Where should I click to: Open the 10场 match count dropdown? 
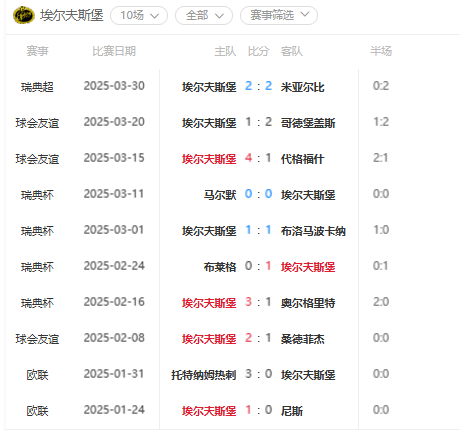[139, 15]
